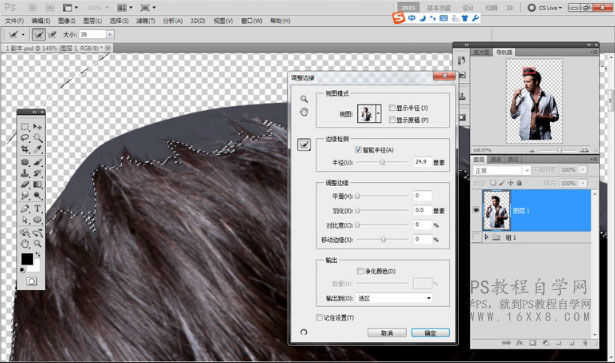615x363 pixels.
Task: Swap foreground and background colors
Action: [38, 254]
